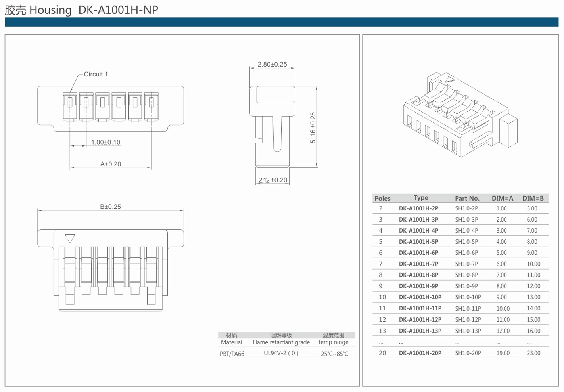Click the Part No. column header
This screenshot has height=392, width=564.
coord(467,198)
